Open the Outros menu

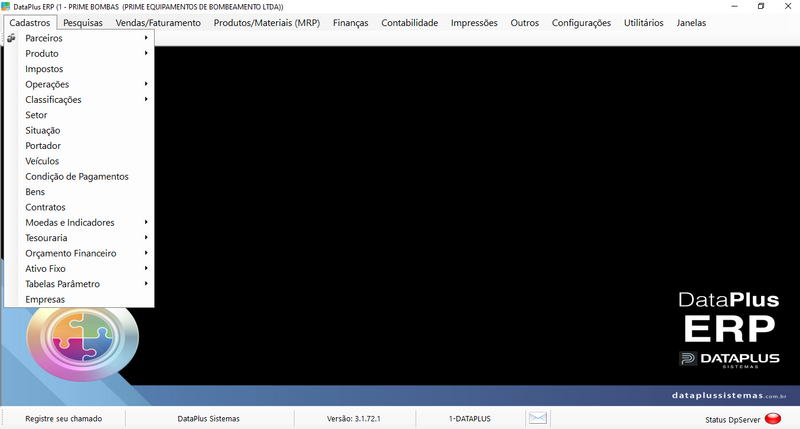(524, 23)
